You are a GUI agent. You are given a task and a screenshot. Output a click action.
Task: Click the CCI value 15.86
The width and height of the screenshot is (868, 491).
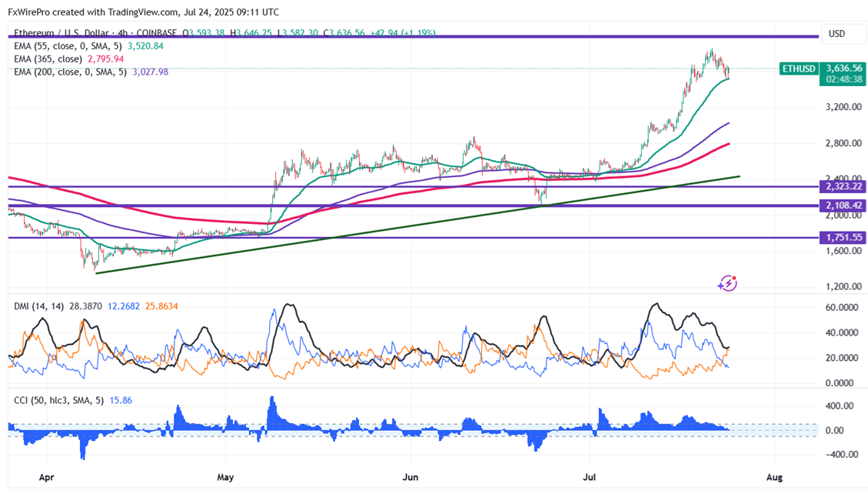[121, 400]
